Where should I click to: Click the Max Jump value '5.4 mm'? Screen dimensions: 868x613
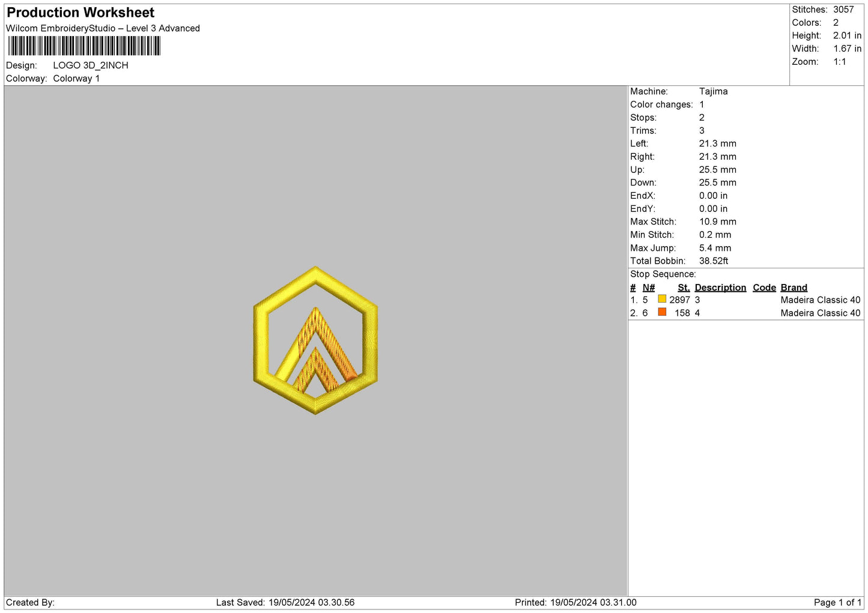pos(715,248)
